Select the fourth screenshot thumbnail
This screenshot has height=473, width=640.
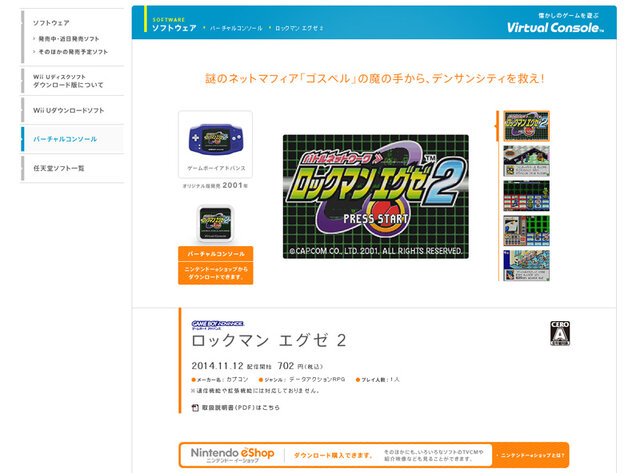526,231
